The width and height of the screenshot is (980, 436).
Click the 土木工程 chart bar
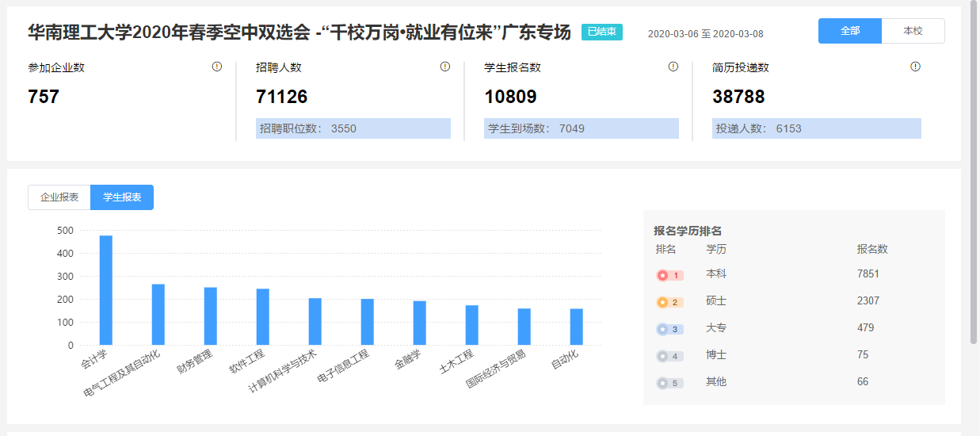point(472,326)
